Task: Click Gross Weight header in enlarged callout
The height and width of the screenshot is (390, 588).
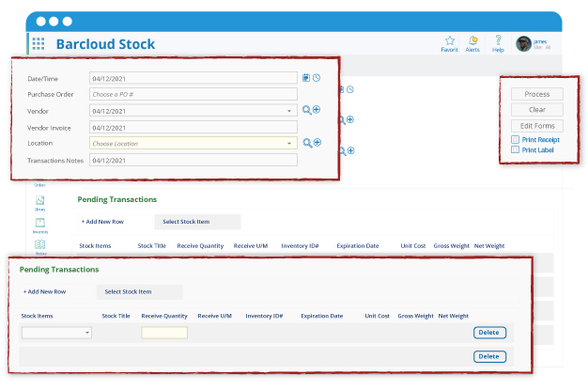Action: pos(415,316)
